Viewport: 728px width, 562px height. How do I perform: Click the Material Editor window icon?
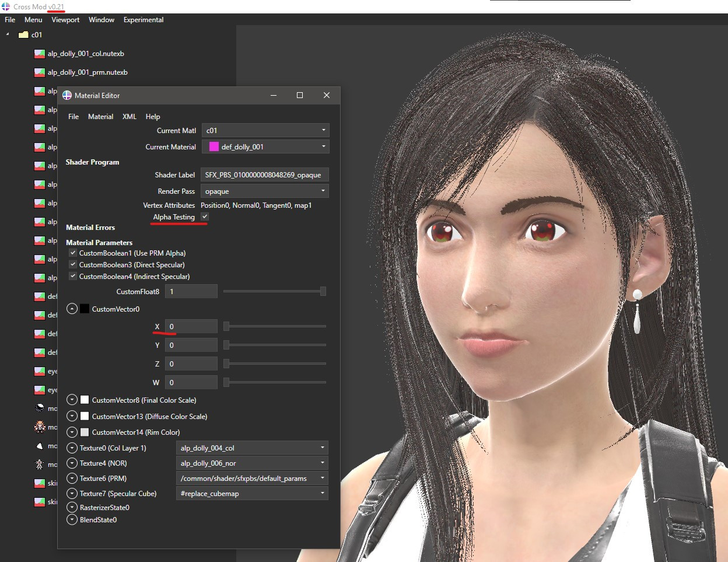pyautogui.click(x=66, y=95)
